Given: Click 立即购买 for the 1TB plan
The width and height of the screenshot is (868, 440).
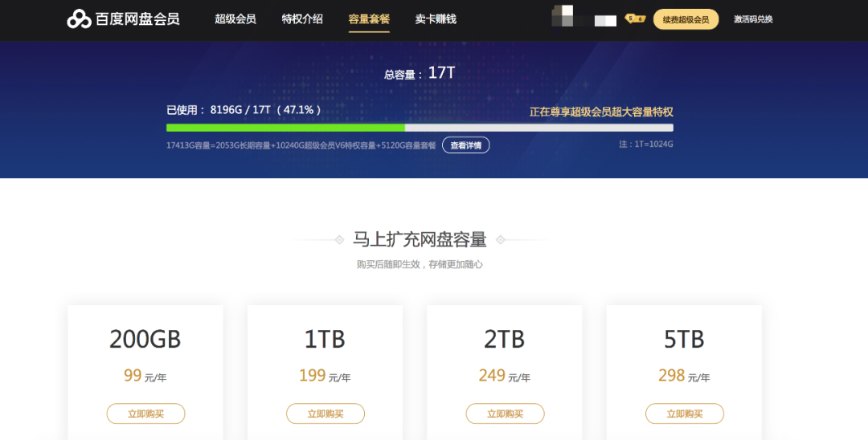Looking at the screenshot, I should [x=325, y=414].
